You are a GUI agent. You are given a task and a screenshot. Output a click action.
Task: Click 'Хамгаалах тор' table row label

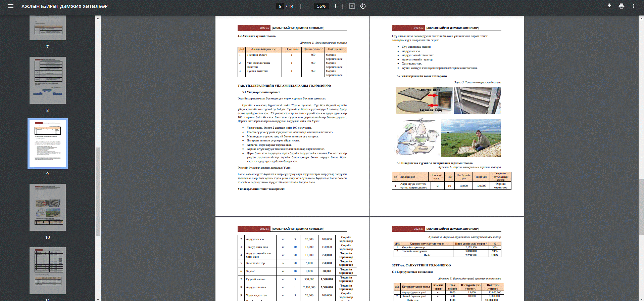coord(255,263)
